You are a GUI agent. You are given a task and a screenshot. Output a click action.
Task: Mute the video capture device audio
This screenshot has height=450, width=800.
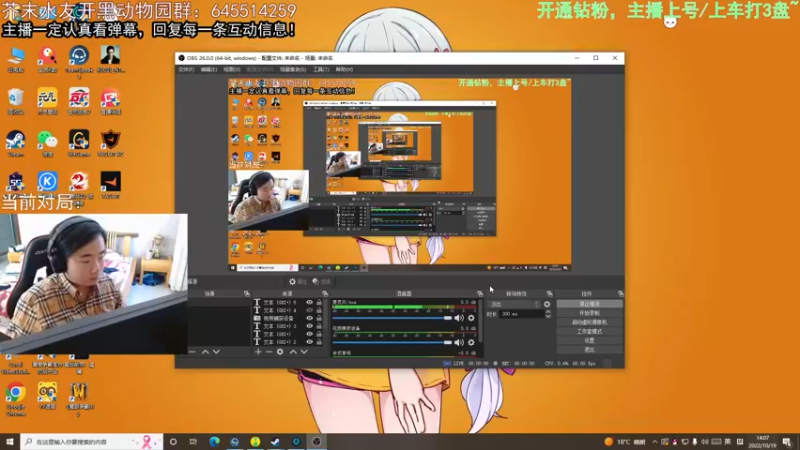coord(459,342)
